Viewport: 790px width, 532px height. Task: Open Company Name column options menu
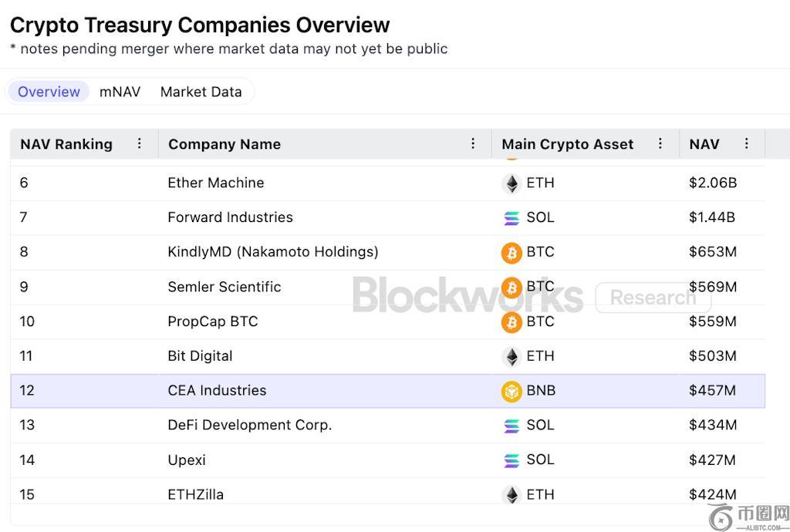[x=473, y=143]
